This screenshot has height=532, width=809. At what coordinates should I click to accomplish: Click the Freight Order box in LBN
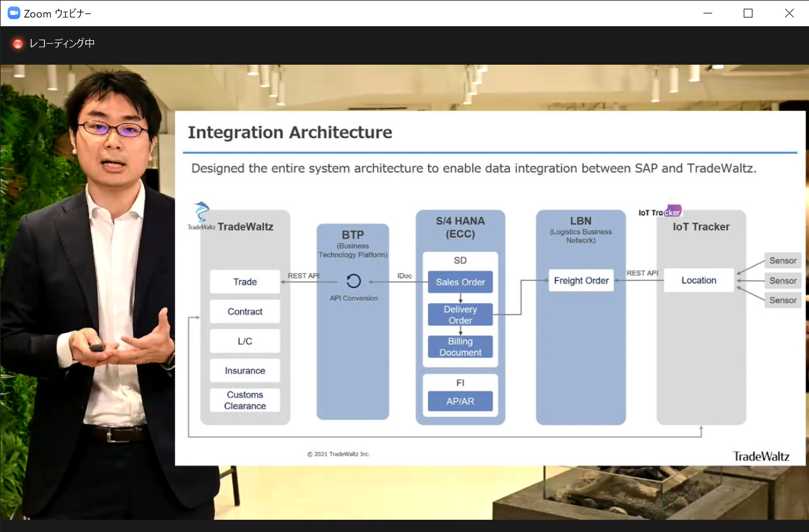(x=581, y=280)
